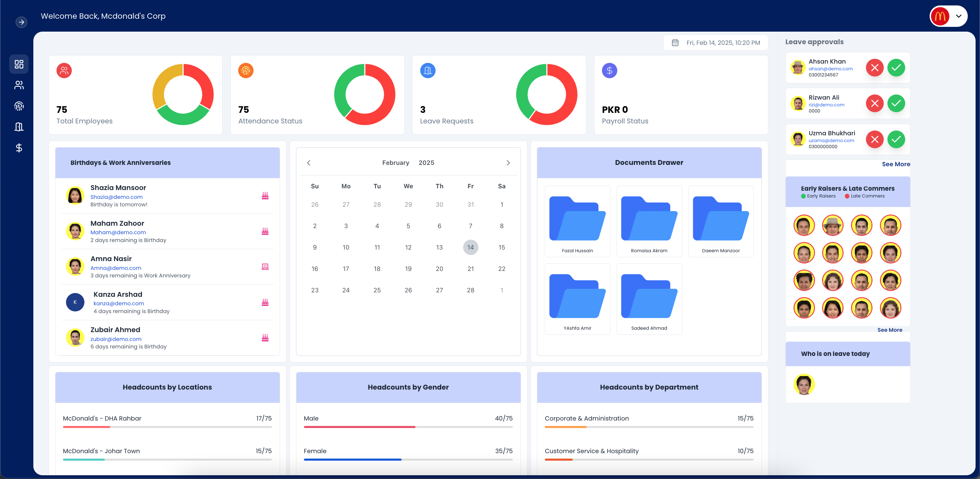Open the leave door icon in sidebar
This screenshot has width=980, height=479.
click(19, 127)
